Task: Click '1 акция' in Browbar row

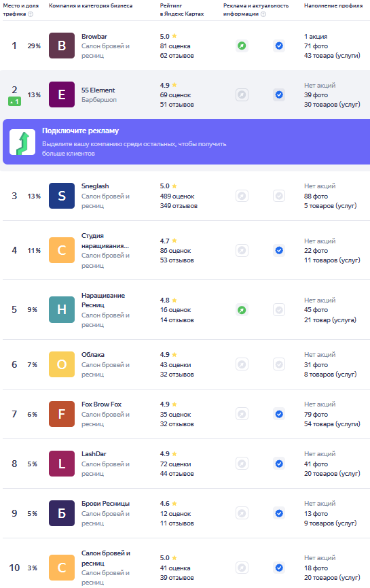Action: click(x=316, y=37)
